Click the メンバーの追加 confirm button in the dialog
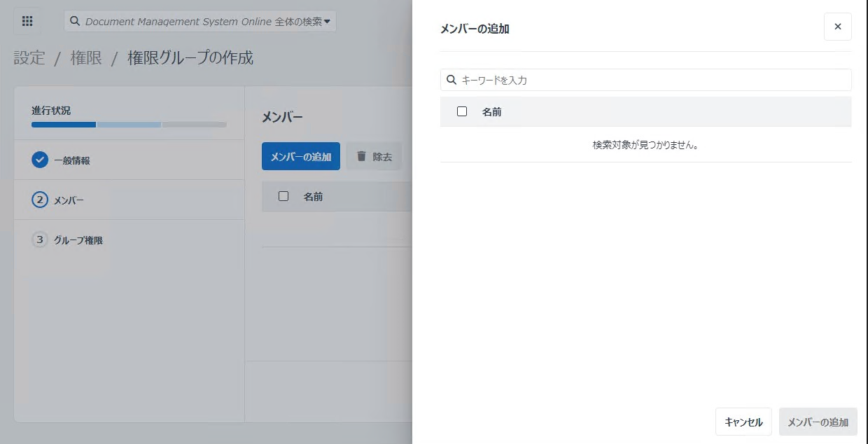868x444 pixels. click(x=818, y=422)
